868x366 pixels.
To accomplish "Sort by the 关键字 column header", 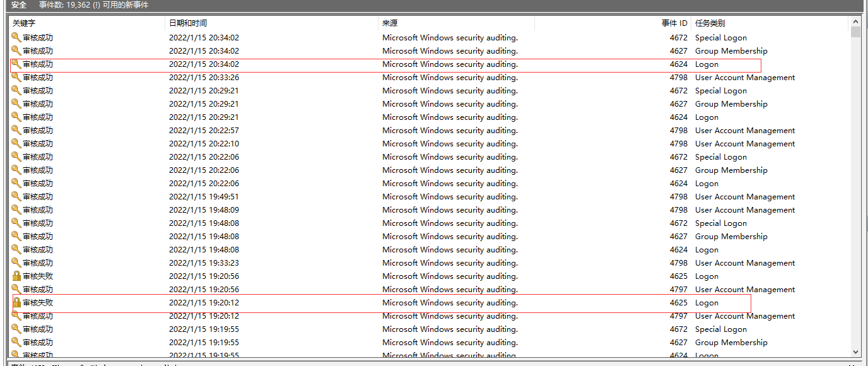I will tap(87, 23).
